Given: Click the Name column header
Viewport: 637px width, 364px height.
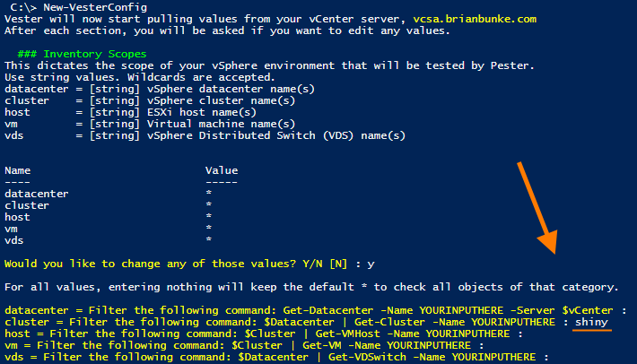Looking at the screenshot, I should [x=18, y=169].
